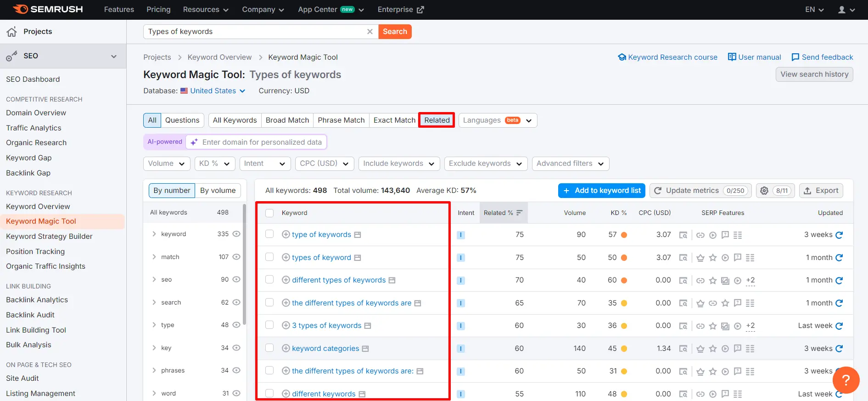This screenshot has height=401, width=868.
Task: Add '3 types of keywords' with plus icon
Action: point(286,326)
